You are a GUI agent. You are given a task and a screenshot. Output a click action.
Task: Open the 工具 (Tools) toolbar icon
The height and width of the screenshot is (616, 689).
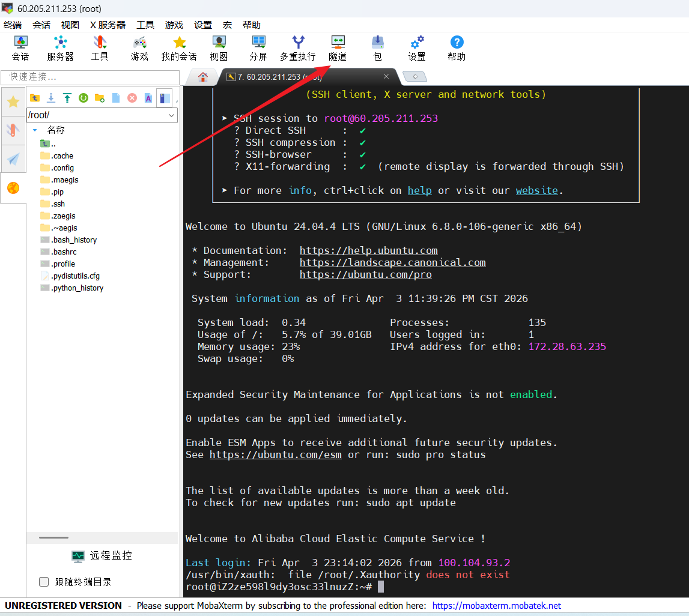100,48
